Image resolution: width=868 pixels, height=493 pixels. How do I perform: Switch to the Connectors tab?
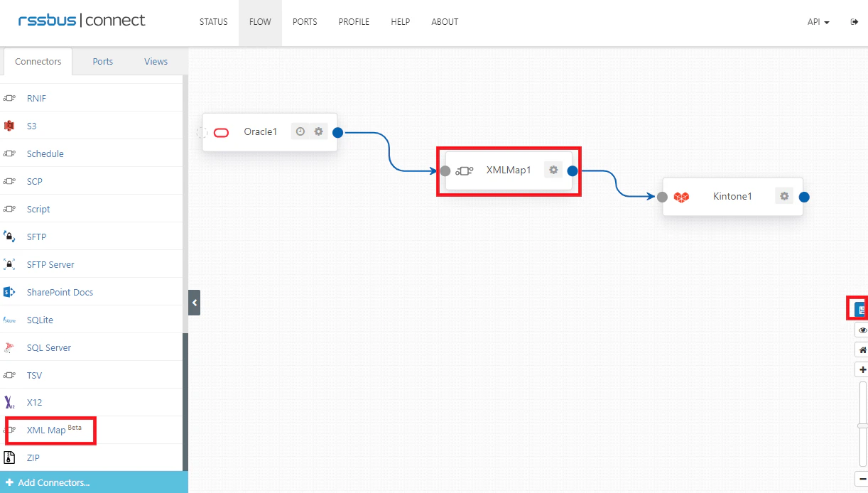[38, 62]
